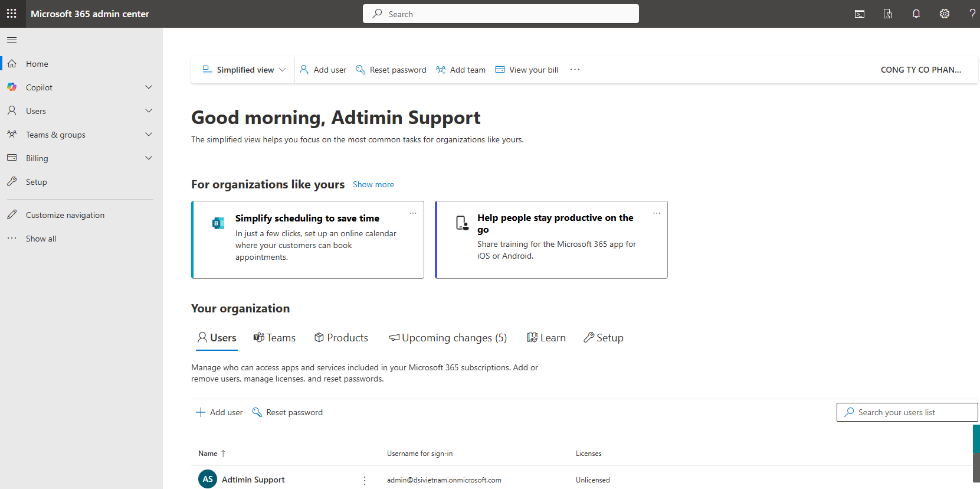Click the Setup wrench icon in sidebar
The width and height of the screenshot is (980, 489).
[x=12, y=181]
